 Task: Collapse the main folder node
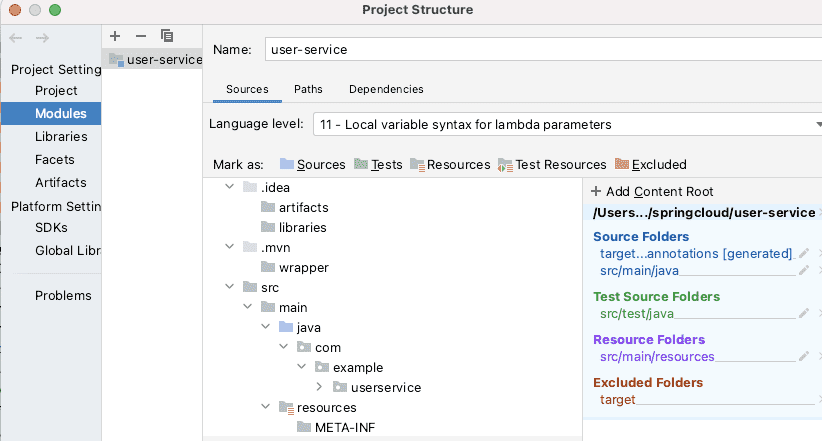[247, 307]
